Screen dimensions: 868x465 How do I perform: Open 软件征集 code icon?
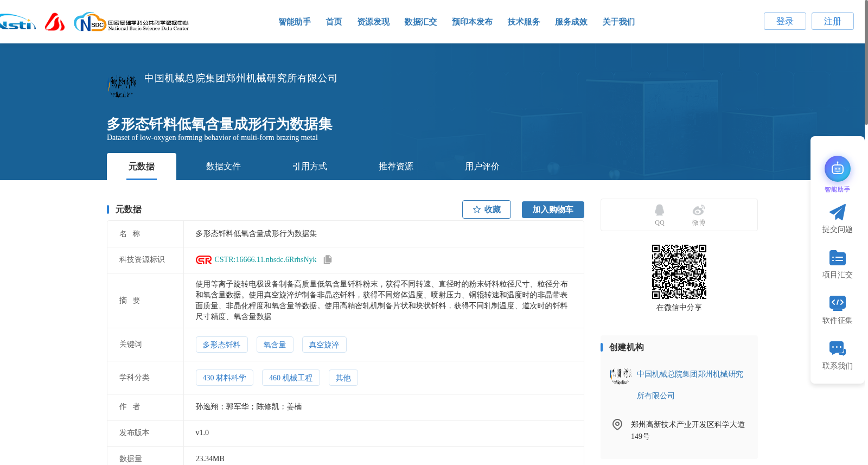click(838, 303)
